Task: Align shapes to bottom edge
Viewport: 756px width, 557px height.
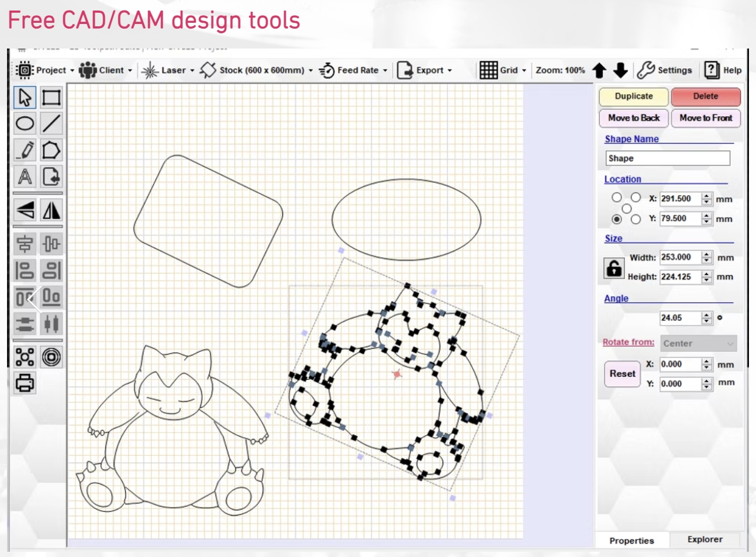Action: click(51, 297)
